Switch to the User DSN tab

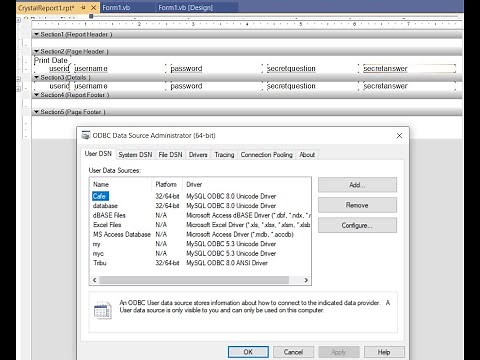(98, 154)
